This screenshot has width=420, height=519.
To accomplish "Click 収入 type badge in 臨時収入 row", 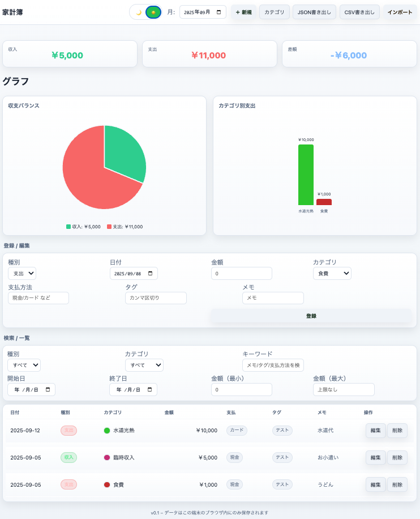I will coord(69,457).
